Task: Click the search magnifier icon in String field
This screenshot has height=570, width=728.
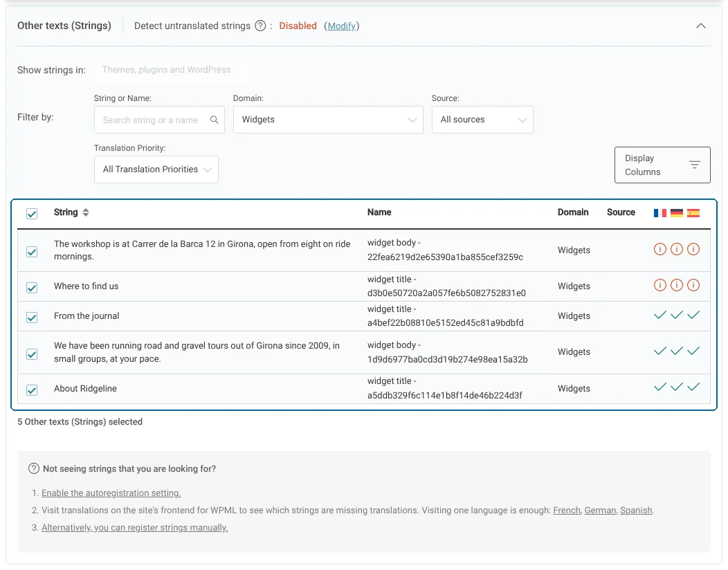Action: click(x=214, y=120)
